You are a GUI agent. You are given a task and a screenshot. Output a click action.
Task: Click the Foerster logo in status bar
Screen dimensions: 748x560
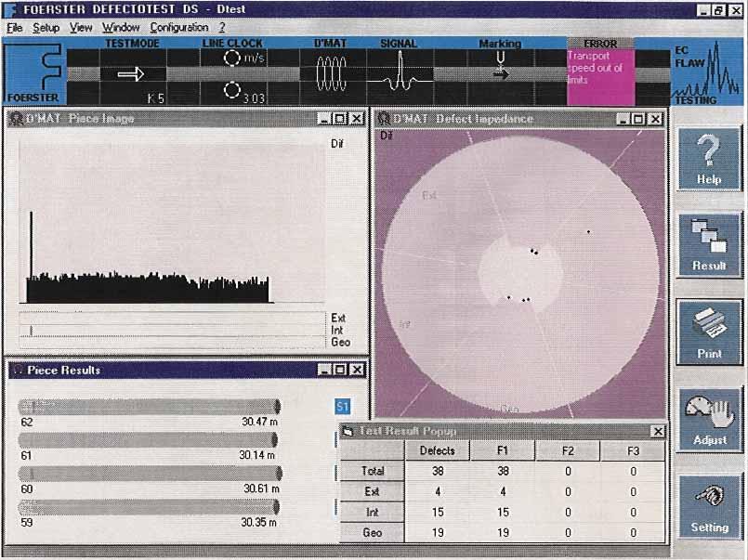(x=34, y=72)
